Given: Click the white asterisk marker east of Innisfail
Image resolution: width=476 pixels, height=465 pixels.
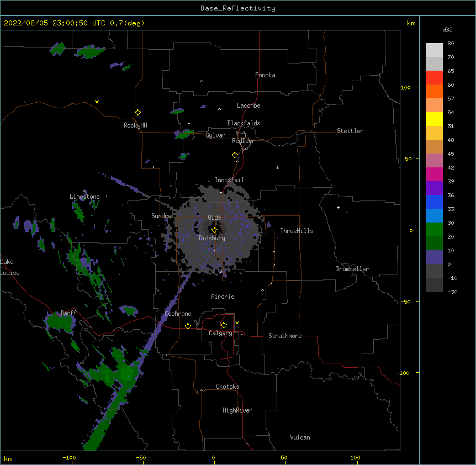Looking at the screenshot, I should 277,167.
